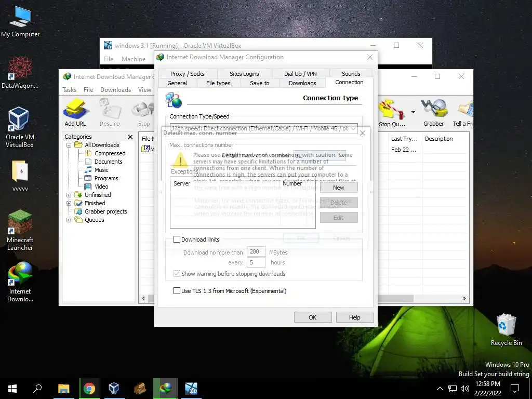
Task: Toggle Use TLS 1.3 from Microsoft checkbox
Action: pos(177,291)
